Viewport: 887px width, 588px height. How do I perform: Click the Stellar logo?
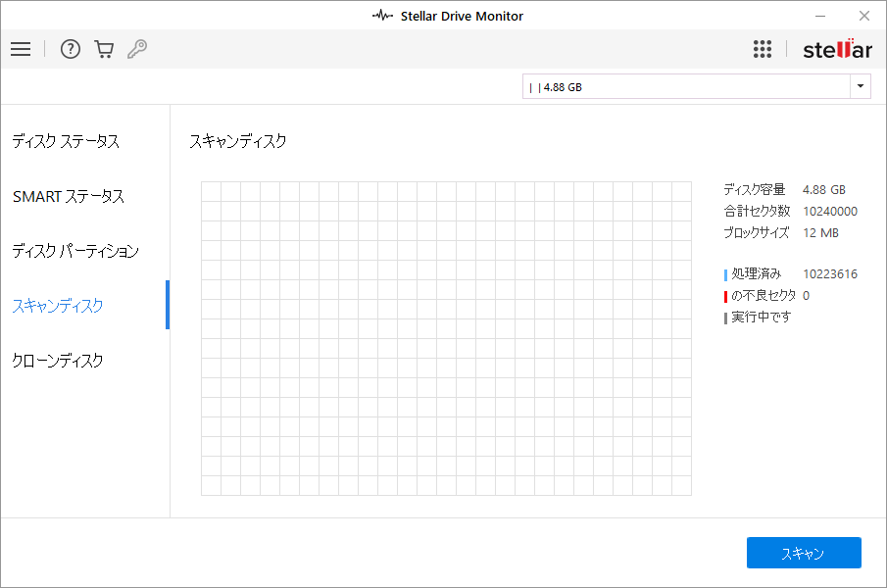coord(836,49)
